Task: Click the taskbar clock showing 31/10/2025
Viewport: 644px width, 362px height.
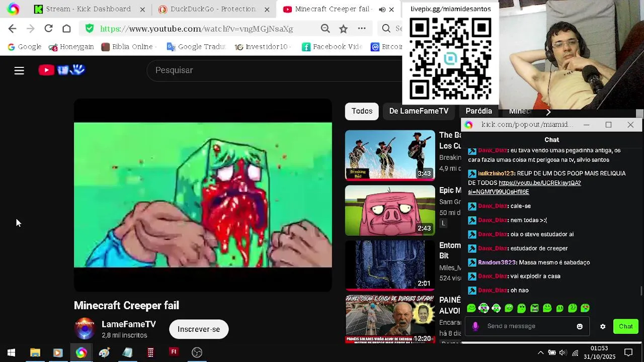Action: pos(599,352)
